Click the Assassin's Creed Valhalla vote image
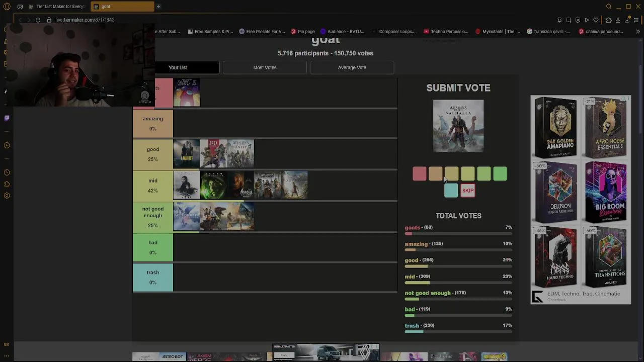 tap(458, 126)
